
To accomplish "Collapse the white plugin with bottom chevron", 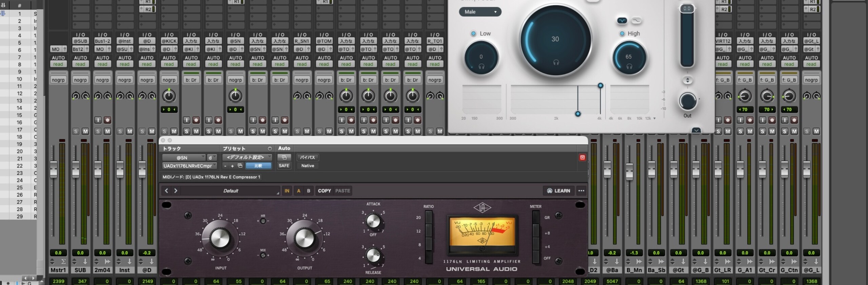I will coord(696,130).
